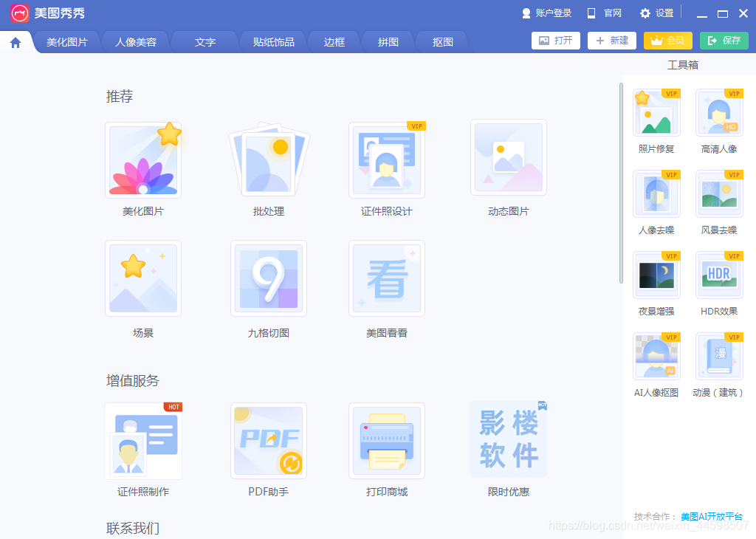Open 设置 settings

[x=656, y=13]
